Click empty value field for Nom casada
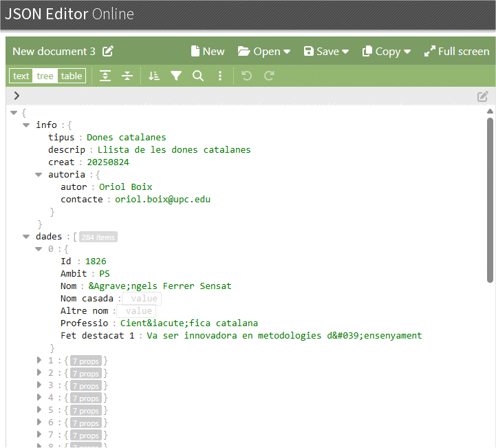This screenshot has height=448, width=496. click(x=142, y=299)
